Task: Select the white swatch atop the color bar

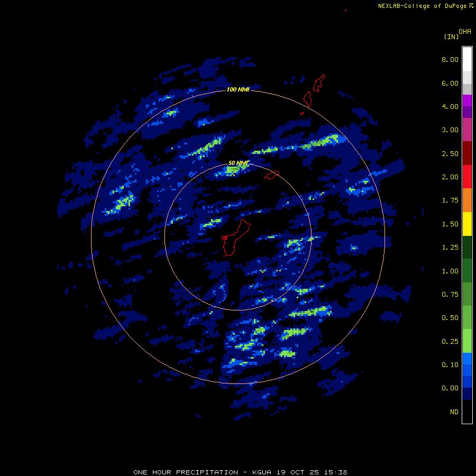Action: (467, 59)
